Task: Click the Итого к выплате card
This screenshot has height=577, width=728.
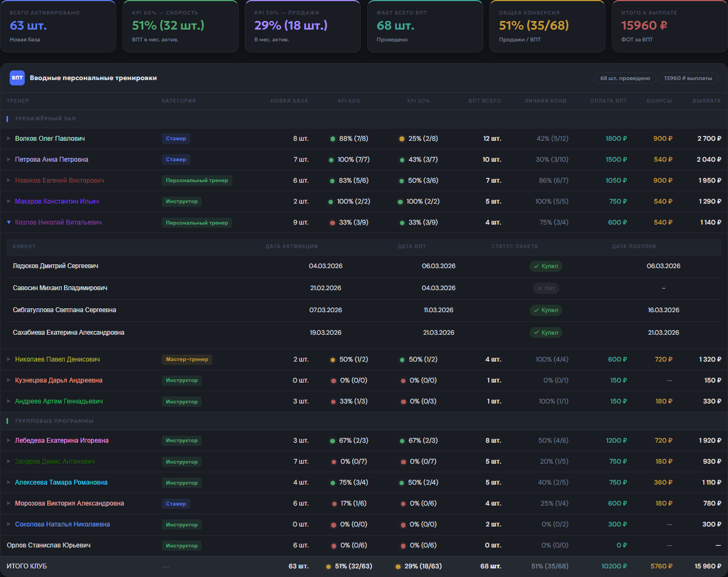Action: 669,26
